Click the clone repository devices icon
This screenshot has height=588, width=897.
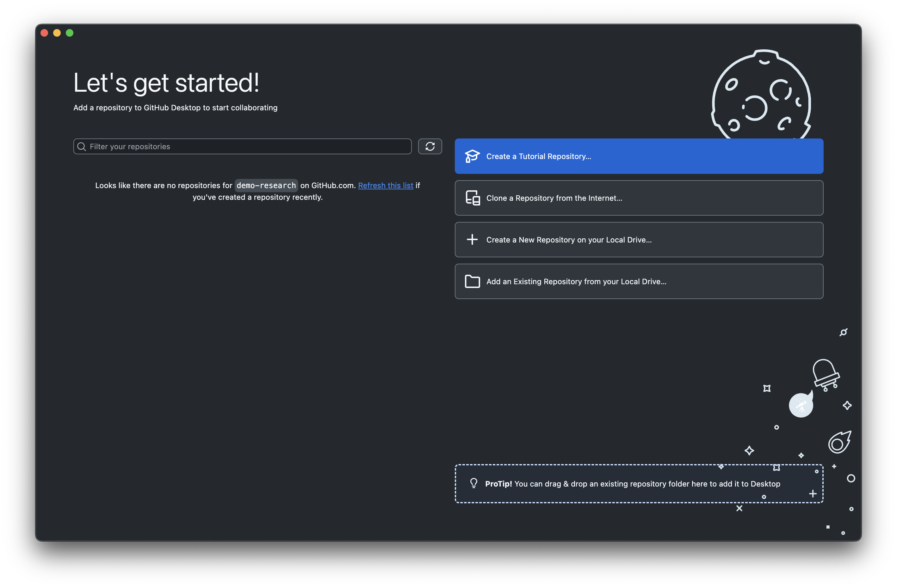[473, 198]
